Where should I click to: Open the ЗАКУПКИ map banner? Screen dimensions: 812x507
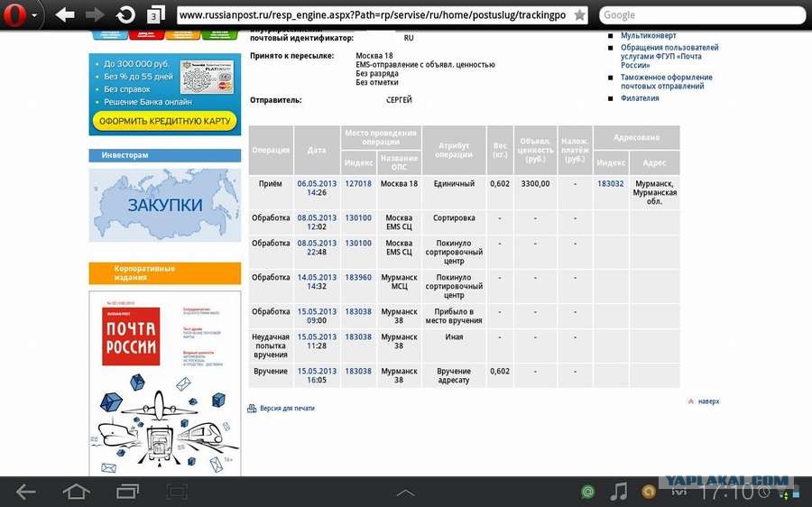tap(165, 205)
